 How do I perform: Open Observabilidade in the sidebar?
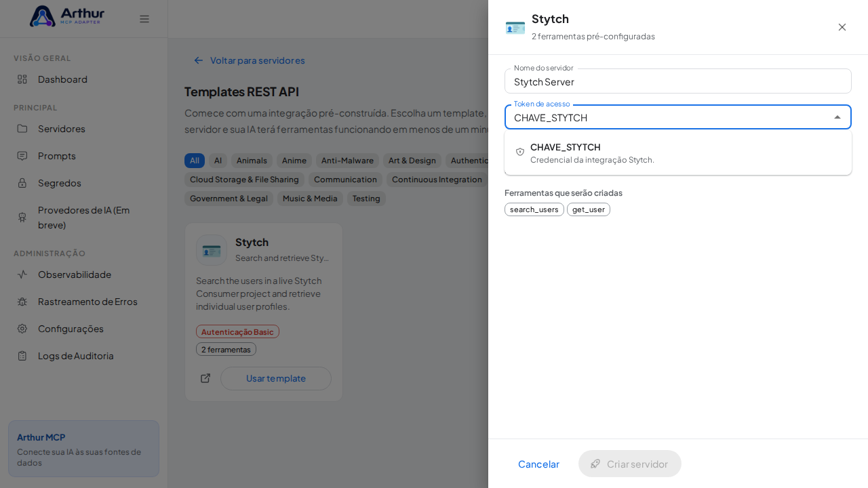[84, 274]
